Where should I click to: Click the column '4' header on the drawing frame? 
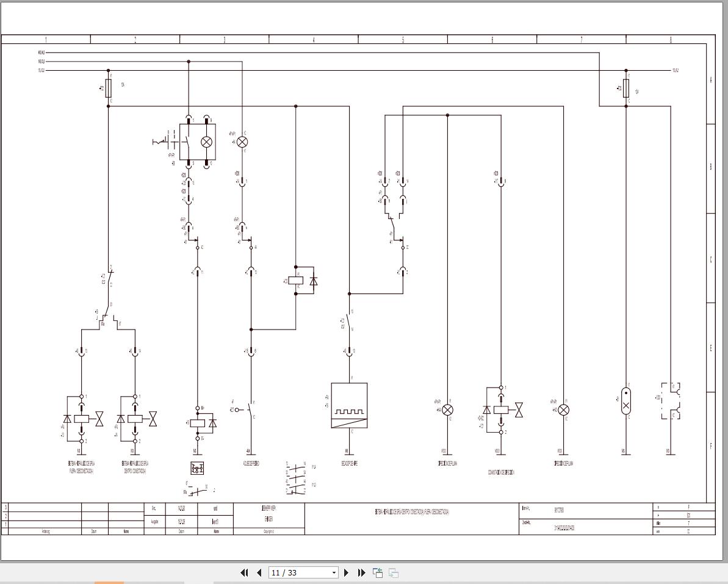click(x=314, y=40)
